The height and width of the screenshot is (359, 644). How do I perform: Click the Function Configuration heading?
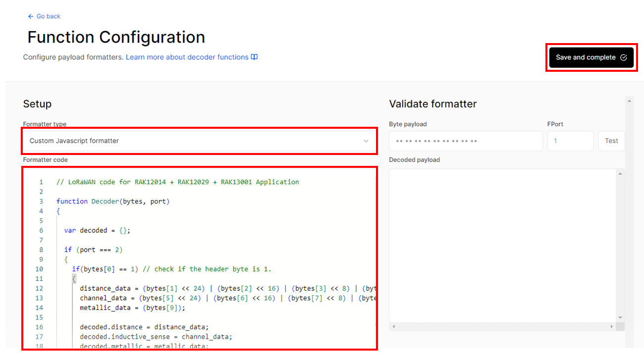coord(116,37)
